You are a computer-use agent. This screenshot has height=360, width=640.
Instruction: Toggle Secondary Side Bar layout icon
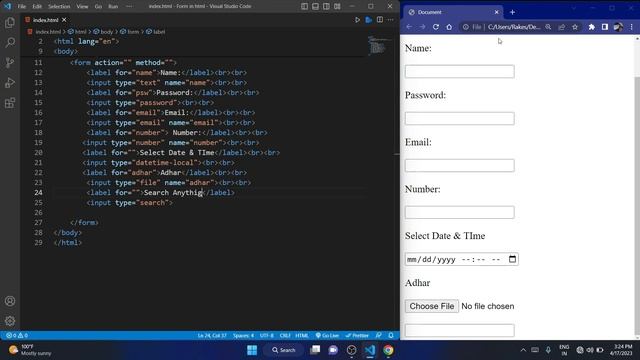[x=326, y=6]
